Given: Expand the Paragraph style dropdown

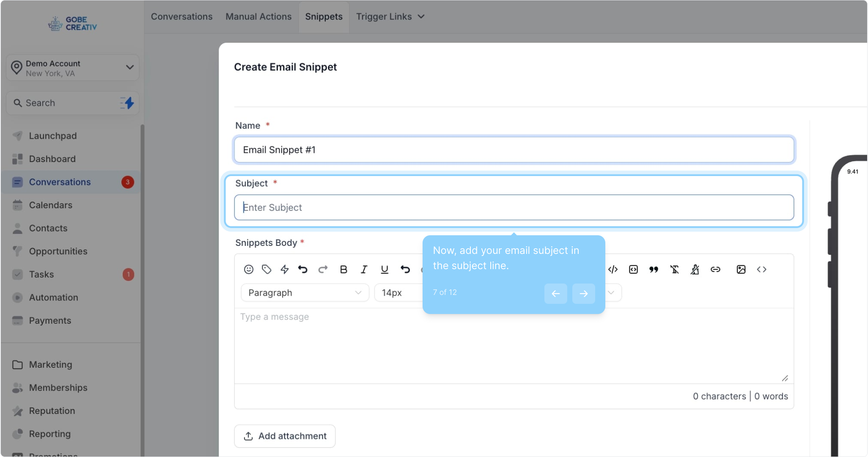Looking at the screenshot, I should [305, 293].
